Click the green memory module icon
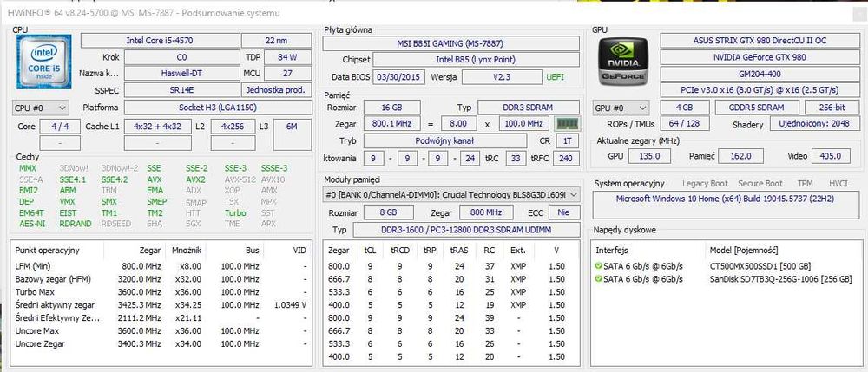 coord(567,124)
